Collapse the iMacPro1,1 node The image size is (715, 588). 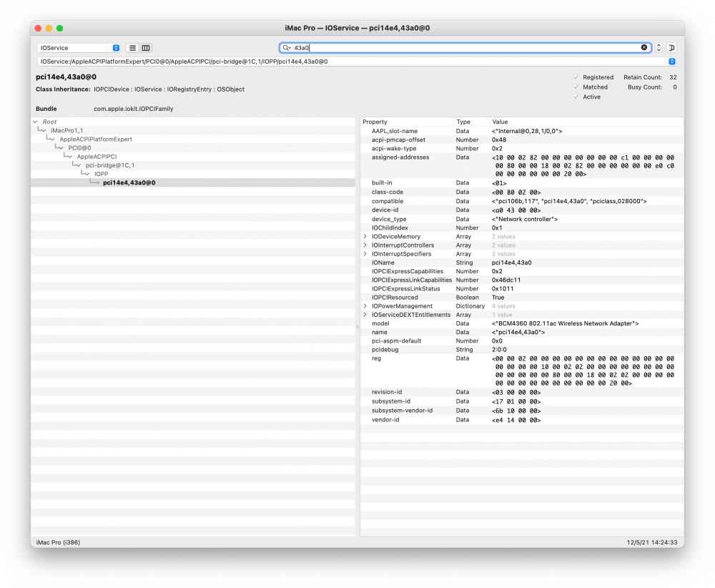(44, 130)
